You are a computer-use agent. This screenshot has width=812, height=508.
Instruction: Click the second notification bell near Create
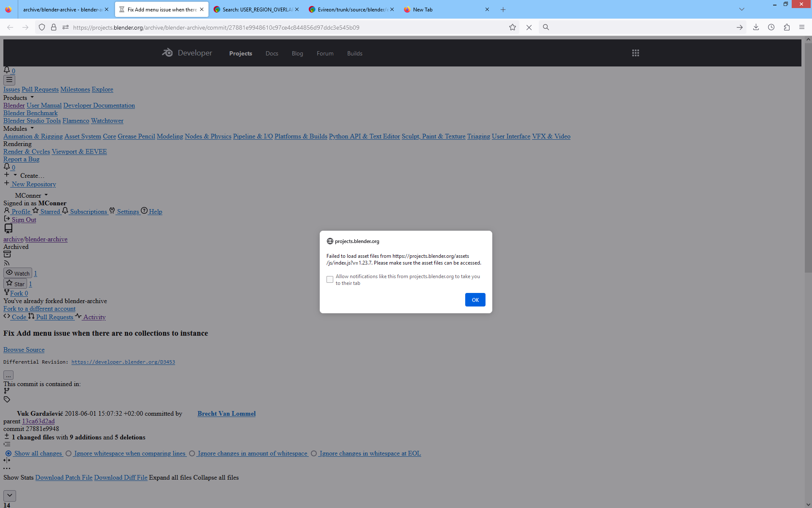tap(7, 167)
